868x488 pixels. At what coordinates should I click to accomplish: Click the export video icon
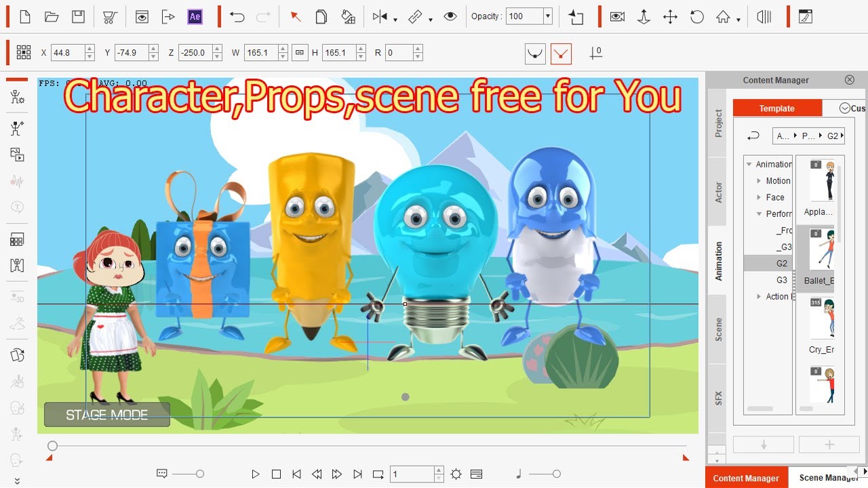point(168,17)
